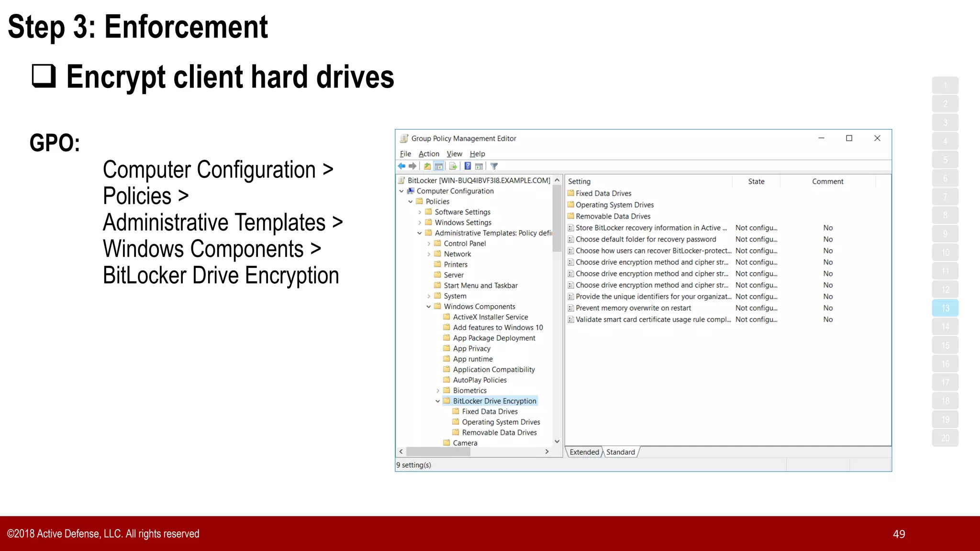
Task: Expand the Windows Settings node
Action: [x=420, y=222]
